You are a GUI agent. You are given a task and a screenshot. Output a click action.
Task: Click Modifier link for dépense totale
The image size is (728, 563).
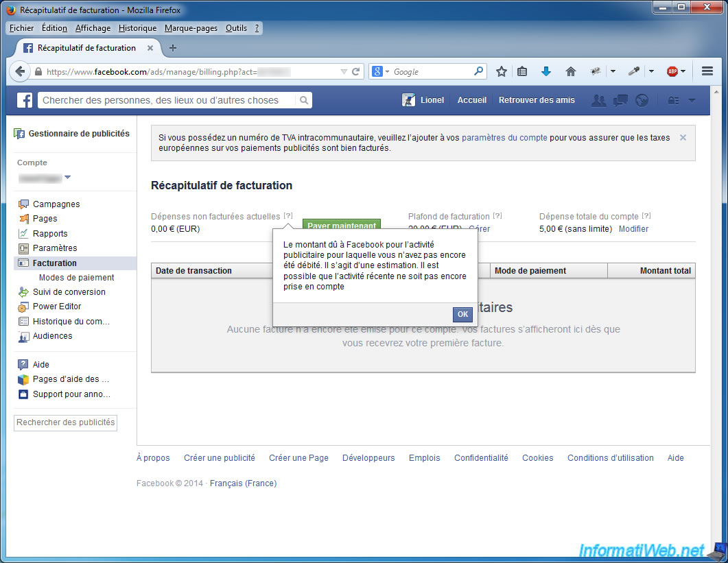coord(633,229)
